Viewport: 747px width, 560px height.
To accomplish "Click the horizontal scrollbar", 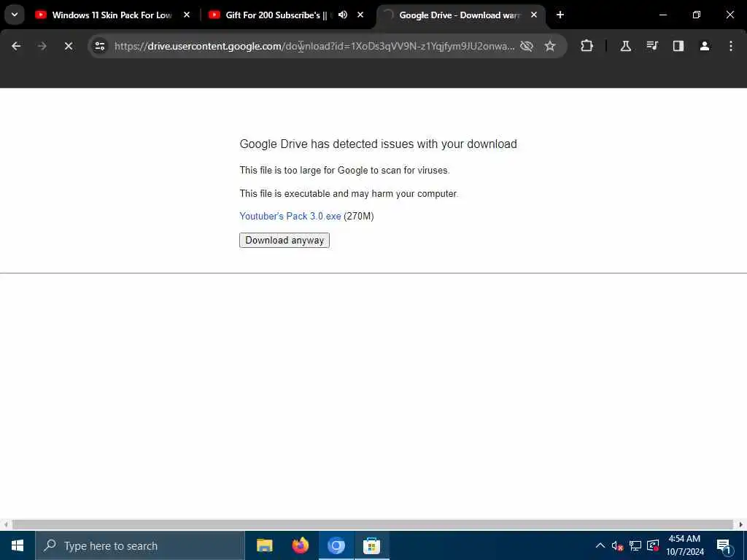I will click(373, 524).
